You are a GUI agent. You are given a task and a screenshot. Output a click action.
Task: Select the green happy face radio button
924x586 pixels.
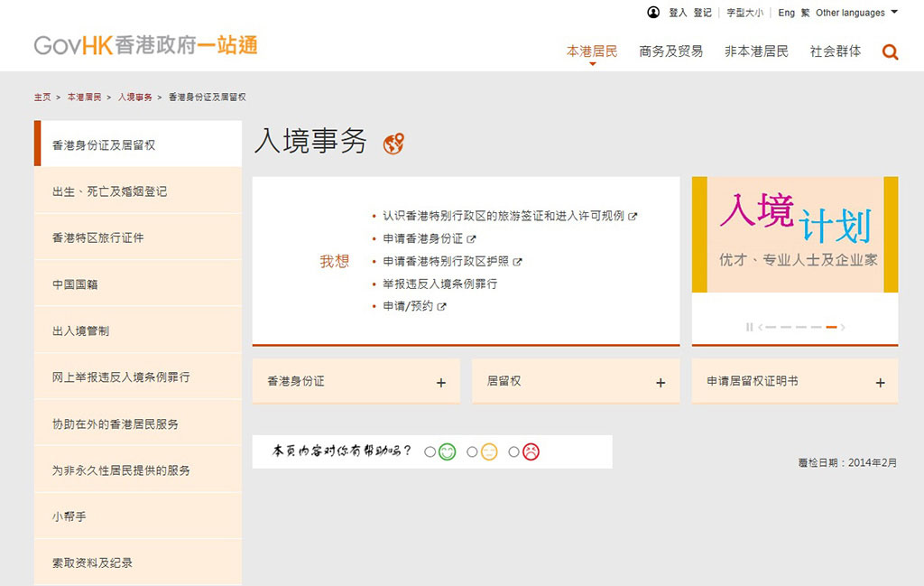[x=430, y=451]
